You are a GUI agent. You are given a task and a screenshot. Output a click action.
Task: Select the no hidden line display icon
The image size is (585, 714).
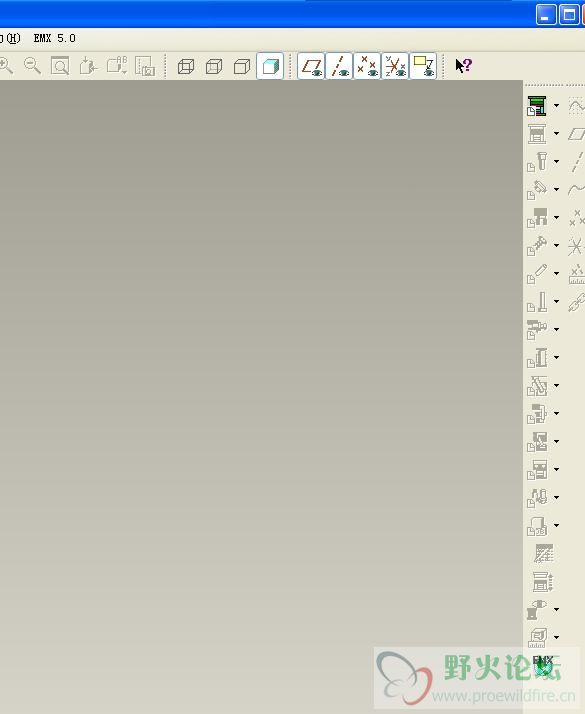tap(242, 66)
